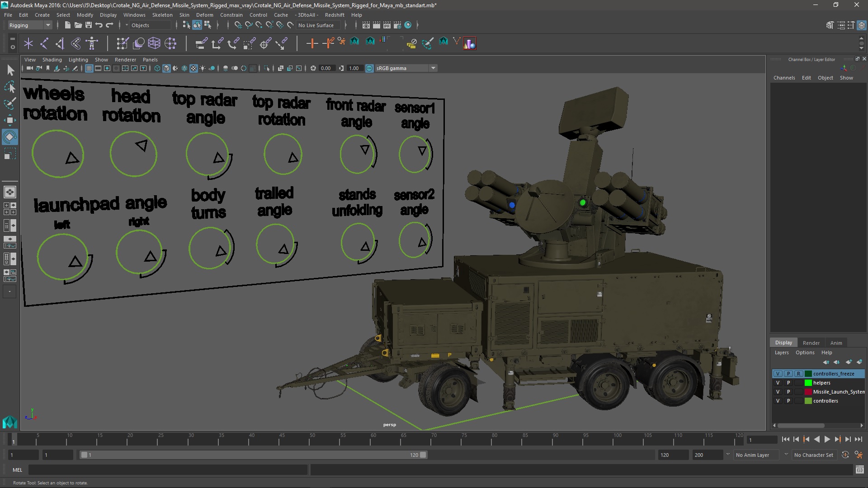Click the Parent Constraint shelf icon
The height and width of the screenshot is (488, 868).
point(201,43)
